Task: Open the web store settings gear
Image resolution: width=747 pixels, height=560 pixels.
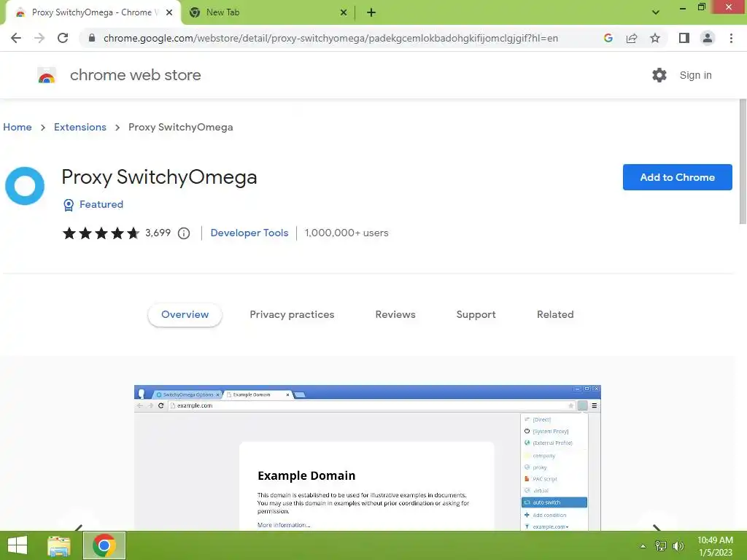Action: [659, 75]
